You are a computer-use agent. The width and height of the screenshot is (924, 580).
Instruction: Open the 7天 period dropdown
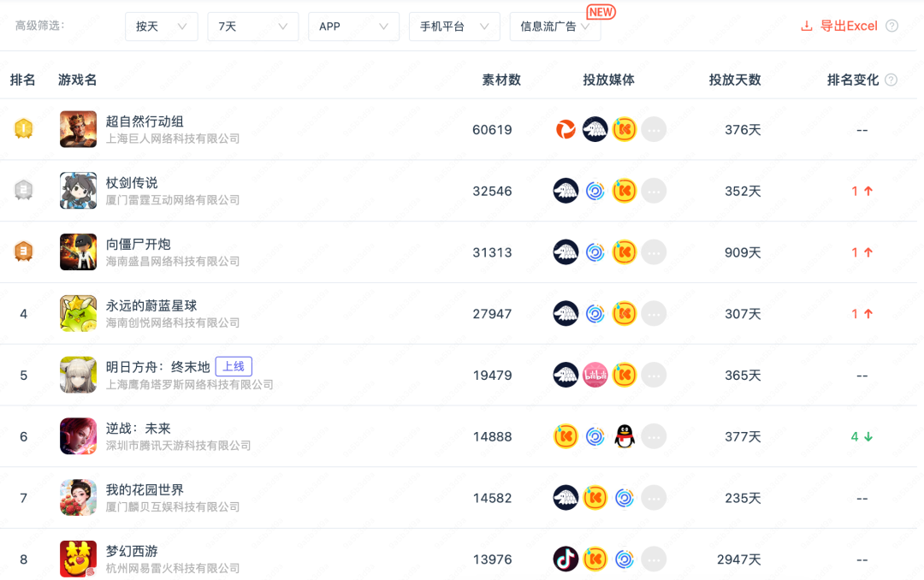tap(252, 27)
